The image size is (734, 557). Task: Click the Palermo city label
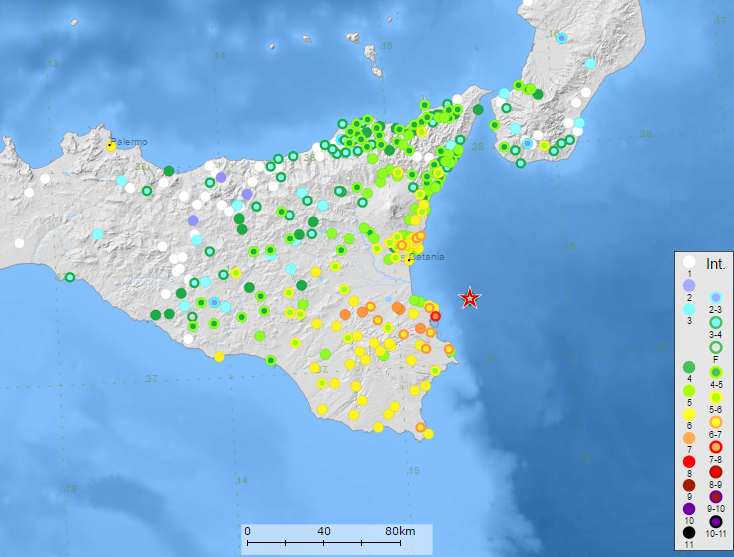[129, 142]
